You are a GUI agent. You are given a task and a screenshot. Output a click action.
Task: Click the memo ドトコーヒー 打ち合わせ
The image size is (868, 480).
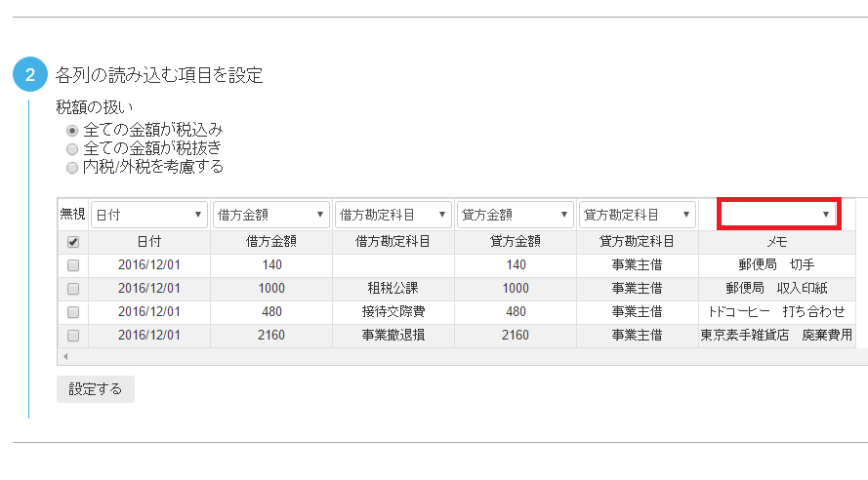click(x=776, y=312)
